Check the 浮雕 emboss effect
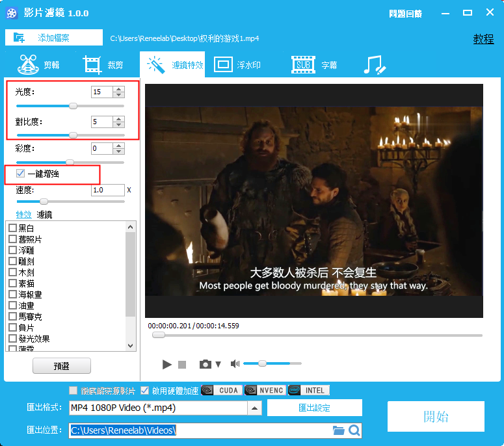This screenshot has height=446, width=504. coord(13,250)
